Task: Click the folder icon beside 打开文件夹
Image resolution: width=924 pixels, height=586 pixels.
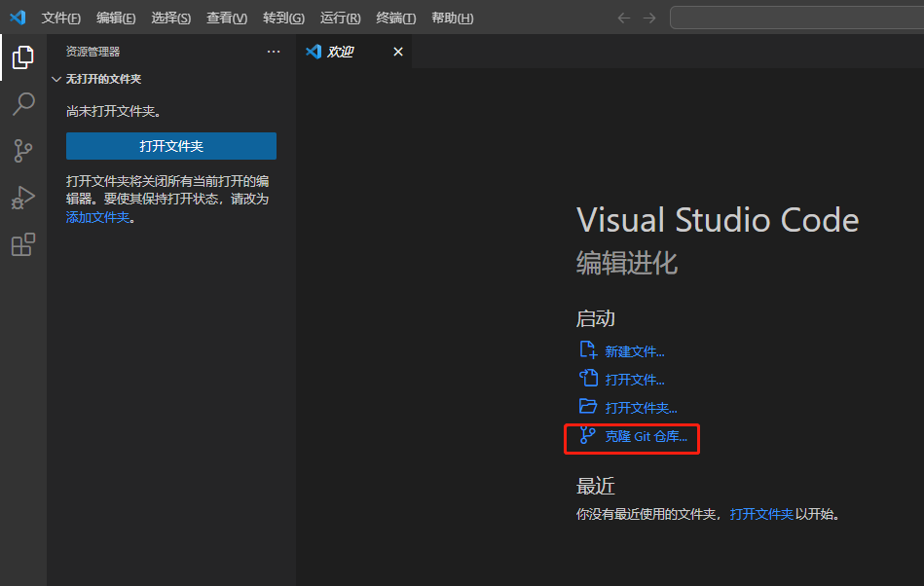Action: [x=587, y=406]
